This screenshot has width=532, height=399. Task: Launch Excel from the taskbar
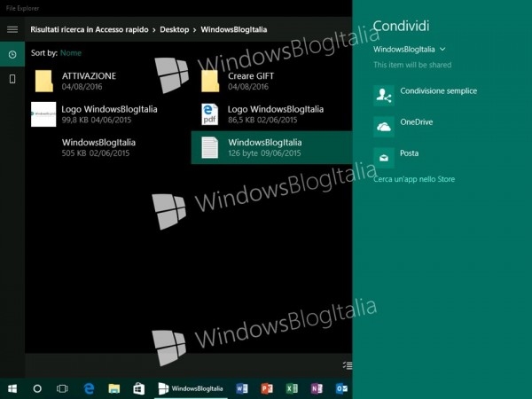pyautogui.click(x=292, y=388)
